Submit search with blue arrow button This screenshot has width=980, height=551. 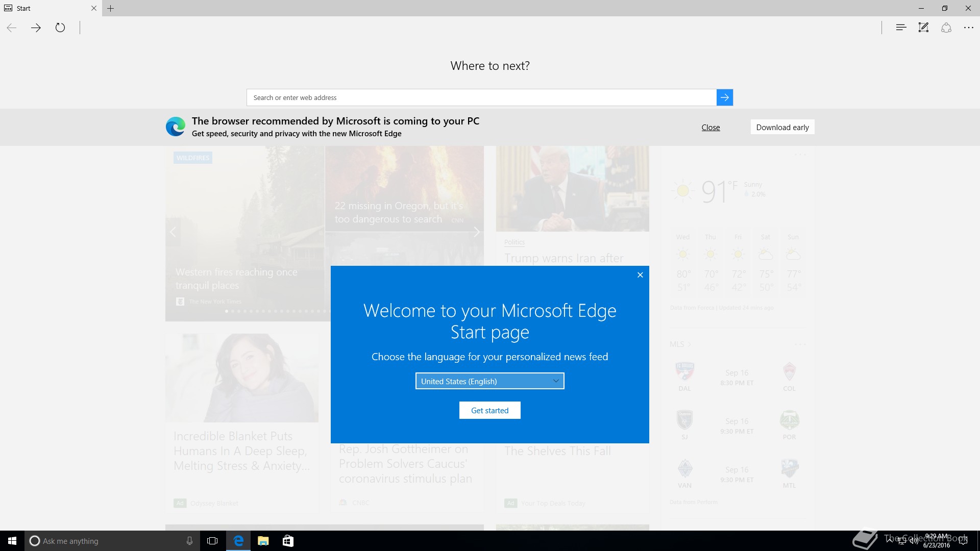(725, 97)
